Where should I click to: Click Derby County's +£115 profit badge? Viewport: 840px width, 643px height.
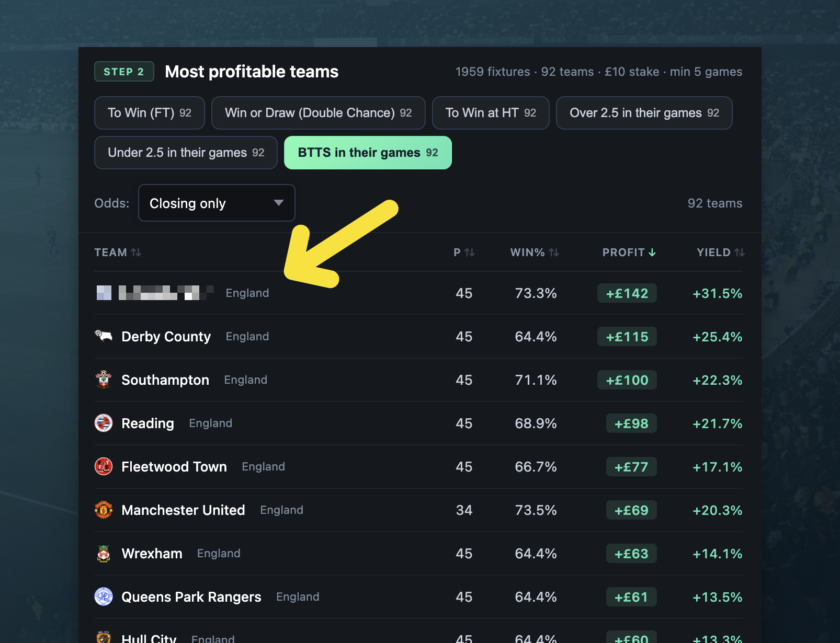(x=627, y=337)
